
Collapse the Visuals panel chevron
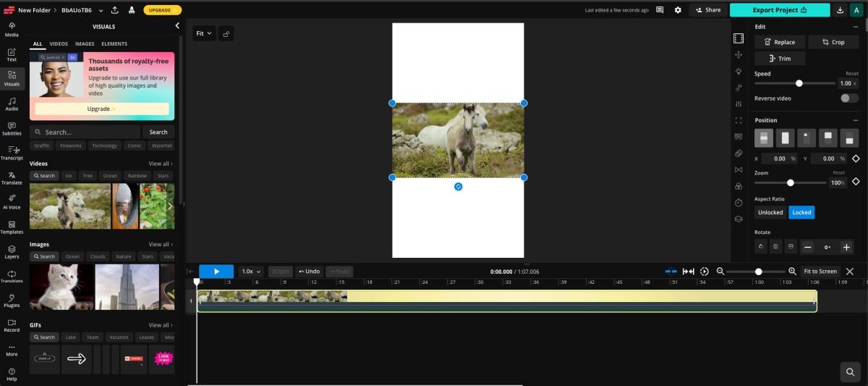pyautogui.click(x=177, y=26)
